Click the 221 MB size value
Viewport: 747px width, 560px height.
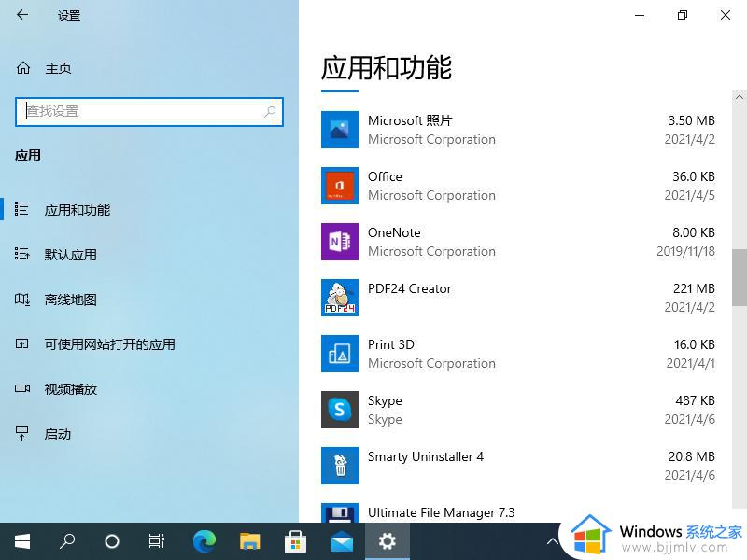click(x=694, y=288)
